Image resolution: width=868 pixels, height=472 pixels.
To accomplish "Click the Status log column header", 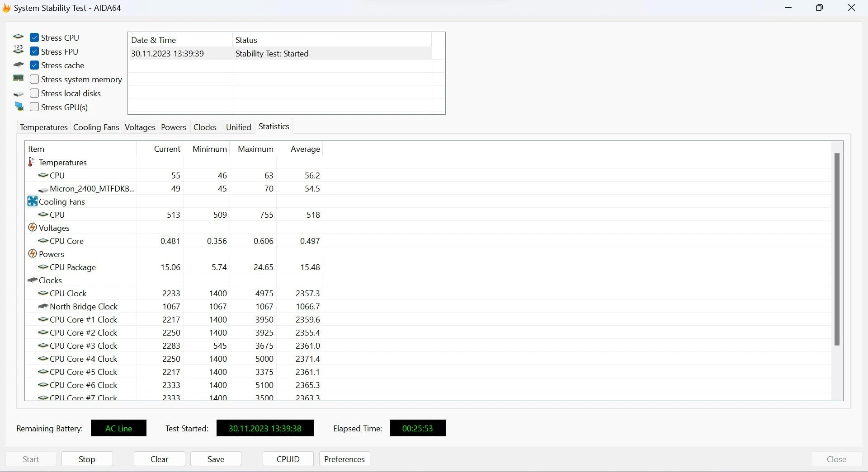I will 332,40.
